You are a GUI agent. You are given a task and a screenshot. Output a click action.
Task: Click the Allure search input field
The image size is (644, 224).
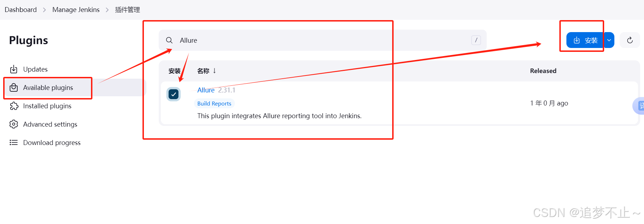click(323, 40)
